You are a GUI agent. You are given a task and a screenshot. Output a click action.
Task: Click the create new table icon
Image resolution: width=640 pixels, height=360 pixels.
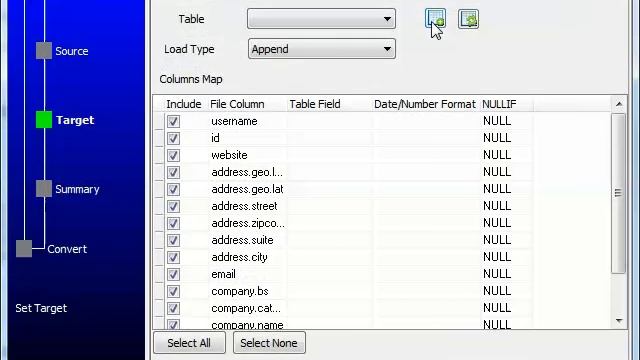click(435, 19)
